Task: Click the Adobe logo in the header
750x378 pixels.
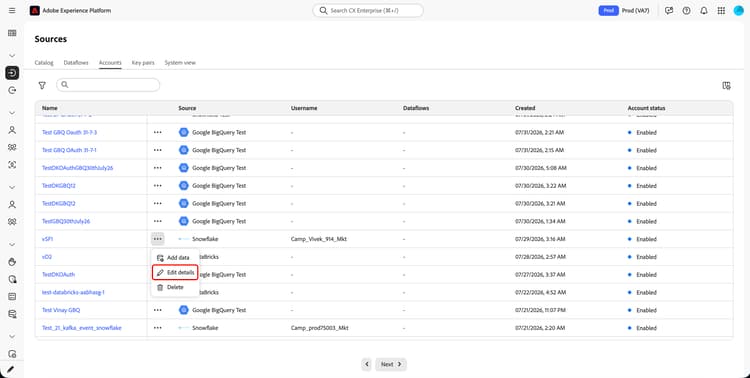Action: tap(35, 11)
